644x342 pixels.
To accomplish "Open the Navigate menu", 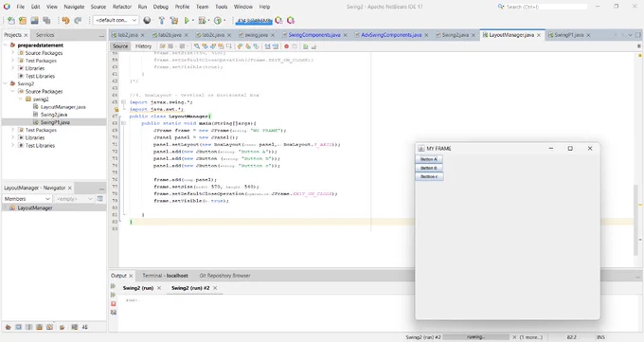I will pos(74,7).
